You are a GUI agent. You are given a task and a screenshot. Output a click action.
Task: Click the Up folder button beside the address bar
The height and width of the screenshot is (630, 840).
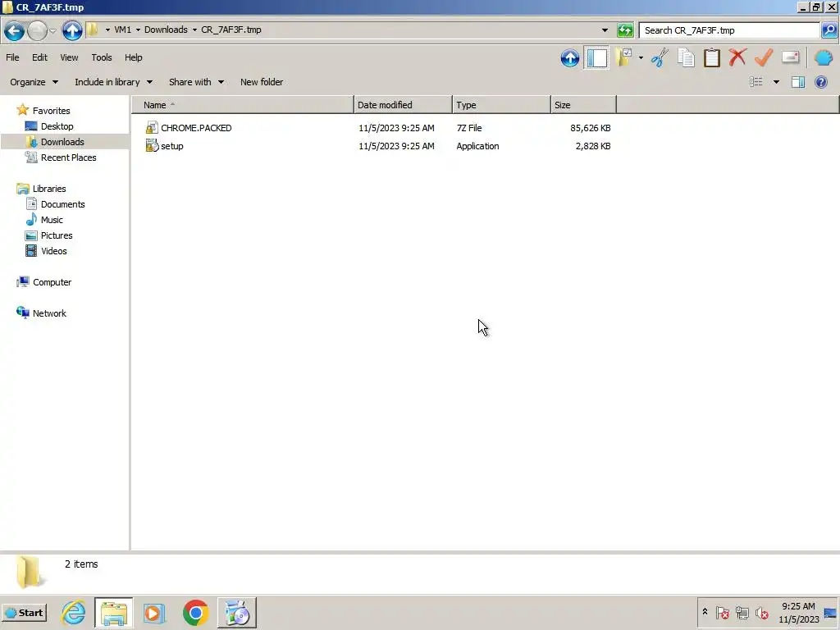point(72,30)
